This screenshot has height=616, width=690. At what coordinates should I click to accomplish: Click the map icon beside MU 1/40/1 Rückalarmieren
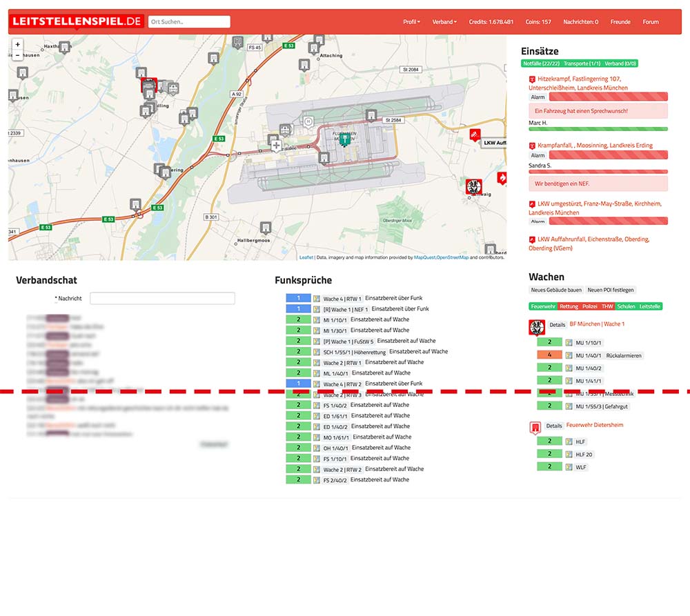[569, 355]
